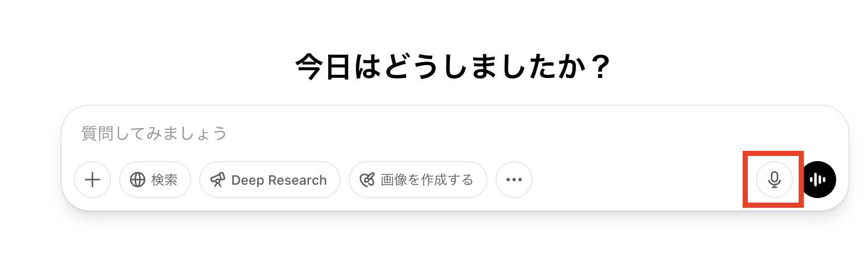Click the 今日はどうしましたか? heading

tap(453, 67)
